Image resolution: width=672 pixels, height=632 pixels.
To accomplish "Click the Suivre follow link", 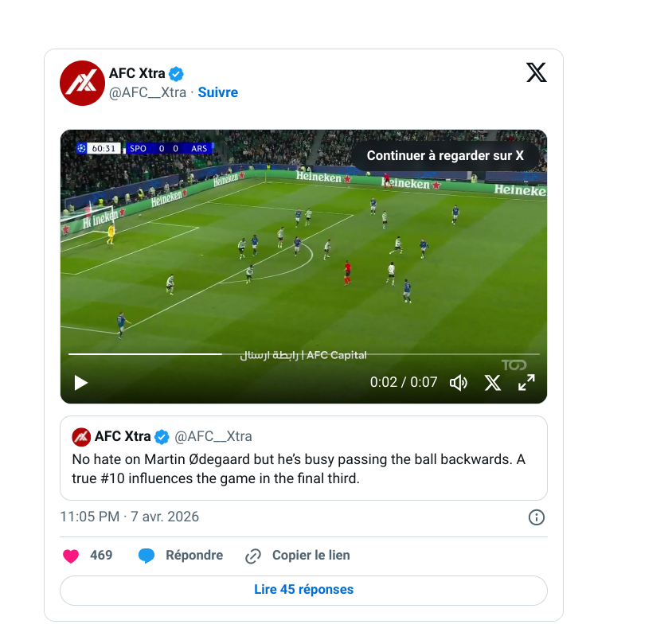I will coord(217,92).
